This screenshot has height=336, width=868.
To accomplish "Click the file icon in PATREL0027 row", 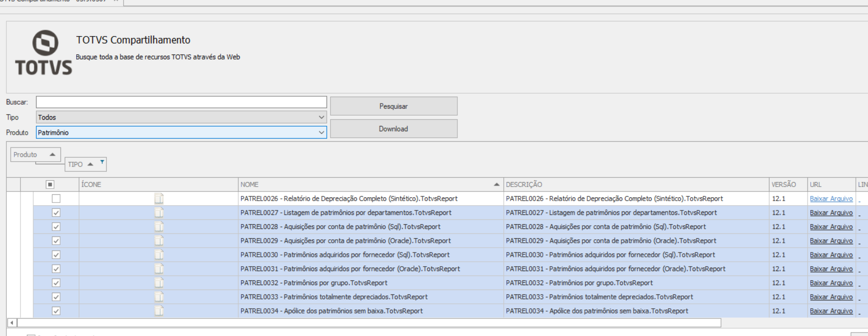I will [x=159, y=212].
